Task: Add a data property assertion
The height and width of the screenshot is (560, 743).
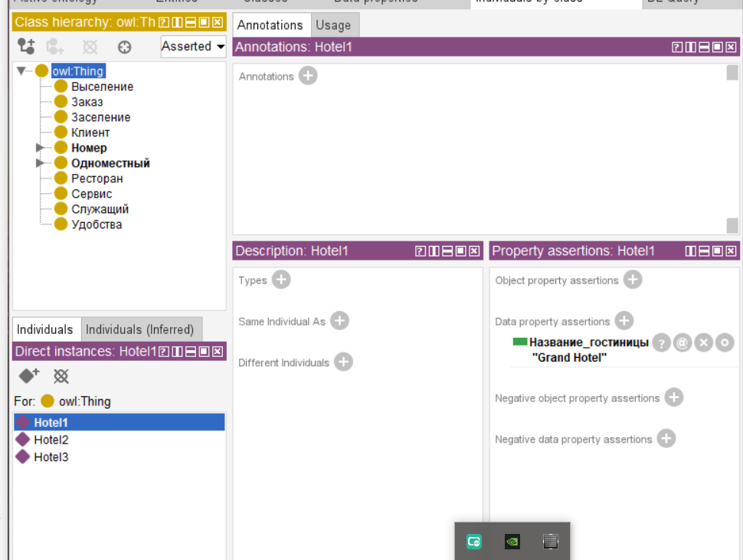Action: click(x=624, y=321)
